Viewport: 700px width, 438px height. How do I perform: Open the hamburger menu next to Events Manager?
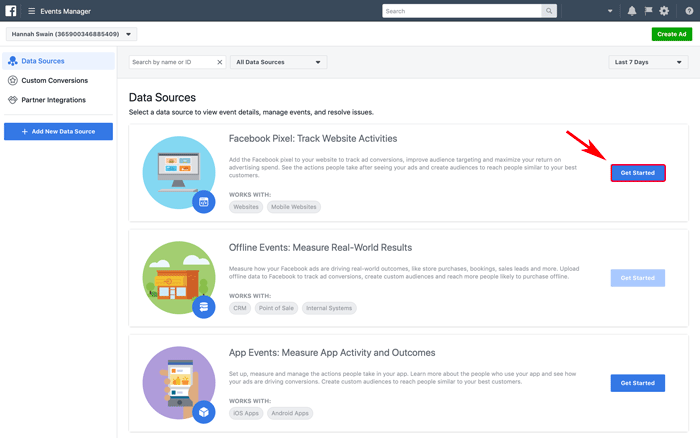coord(31,11)
